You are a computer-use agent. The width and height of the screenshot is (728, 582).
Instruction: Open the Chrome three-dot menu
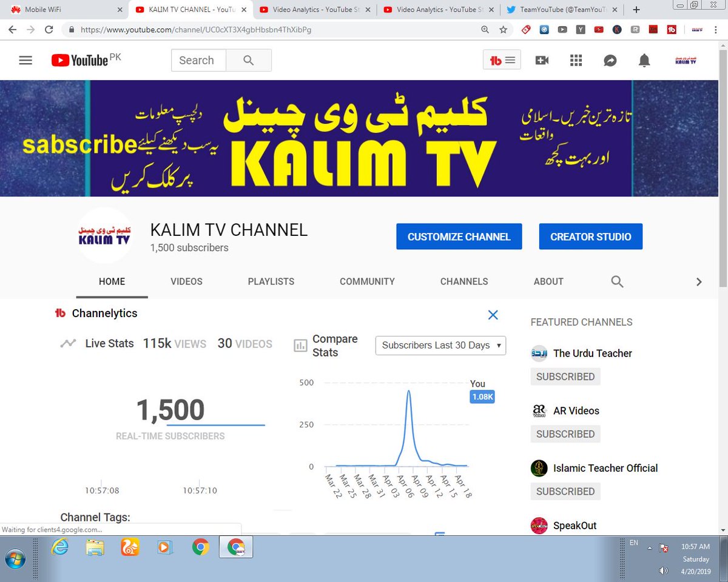point(716,29)
